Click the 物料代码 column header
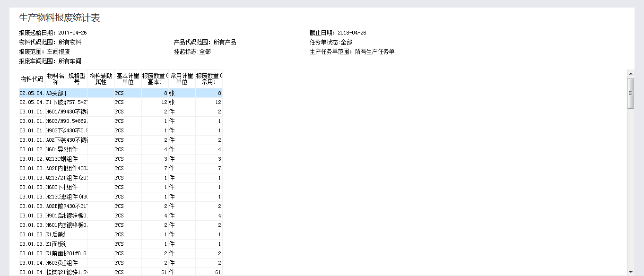The image size is (644, 276). (x=32, y=79)
